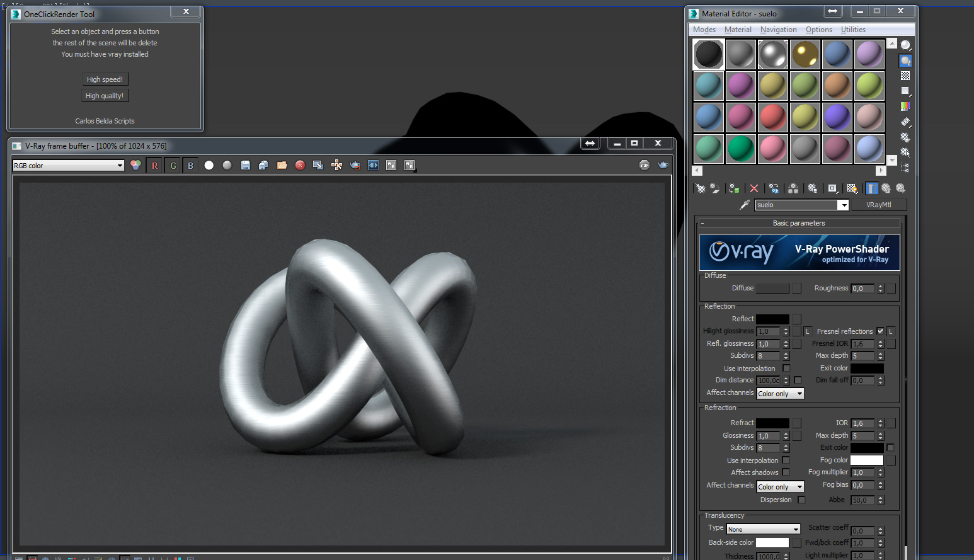The image size is (974, 560).
Task: Reset the suelo material with the red X icon
Action: [x=754, y=188]
